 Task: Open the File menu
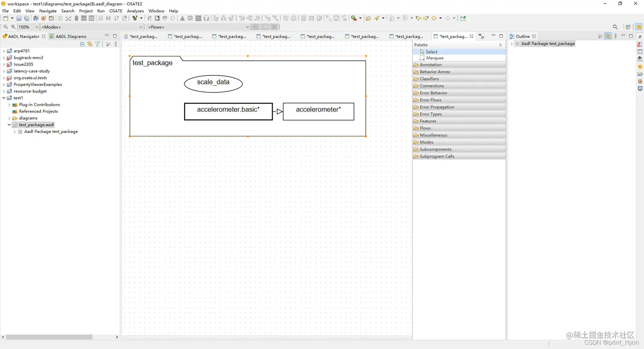click(x=6, y=11)
